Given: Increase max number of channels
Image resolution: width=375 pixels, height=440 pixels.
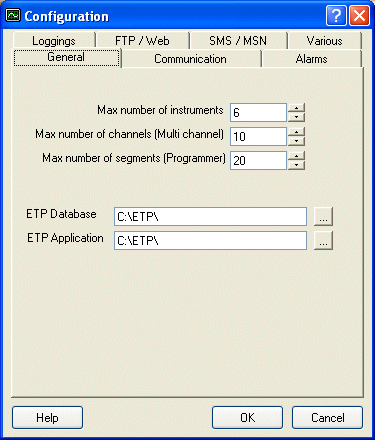Looking at the screenshot, I should coord(296,132).
